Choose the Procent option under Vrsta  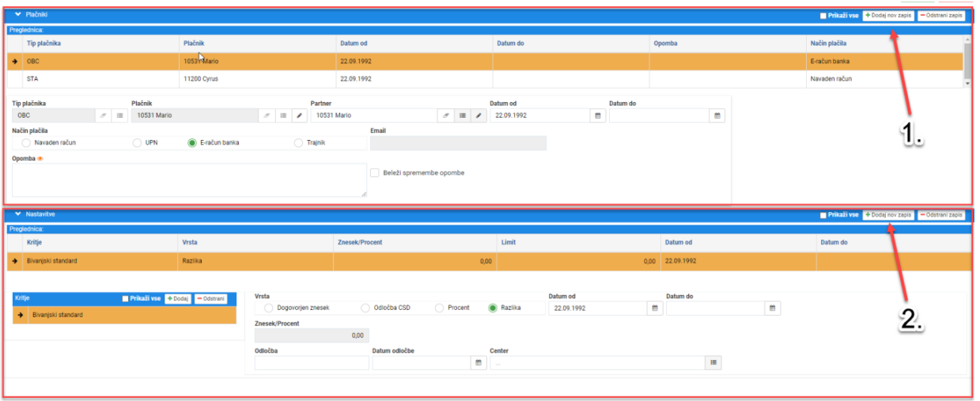(x=452, y=308)
